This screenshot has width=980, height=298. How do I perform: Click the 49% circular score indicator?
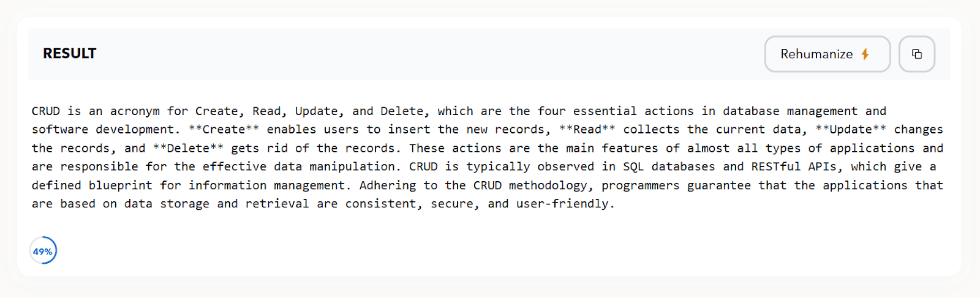pyautogui.click(x=43, y=251)
